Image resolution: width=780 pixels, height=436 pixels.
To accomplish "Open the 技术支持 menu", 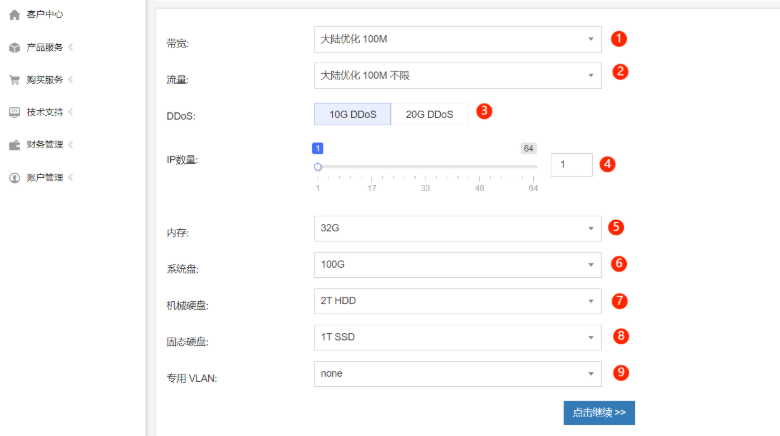I will tap(45, 112).
